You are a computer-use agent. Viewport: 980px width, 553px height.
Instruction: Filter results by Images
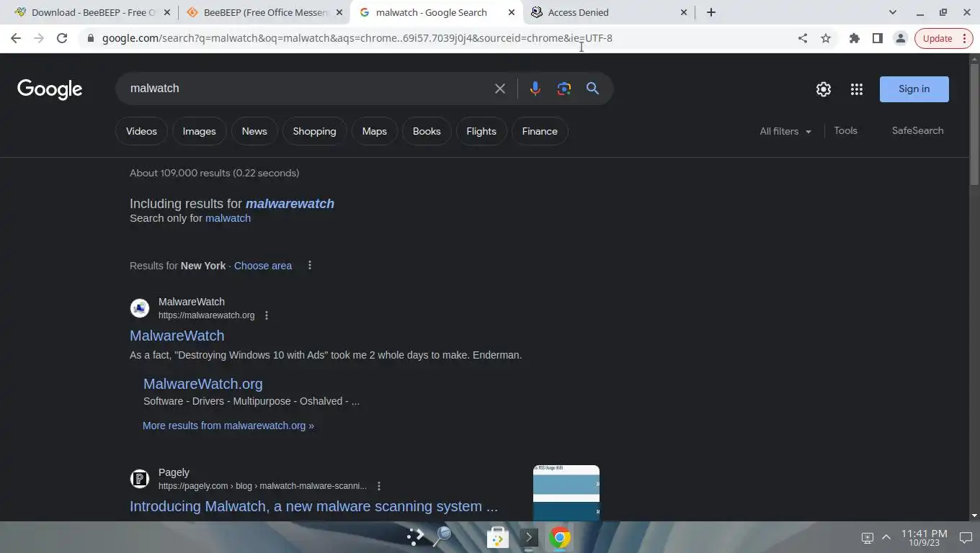(199, 131)
